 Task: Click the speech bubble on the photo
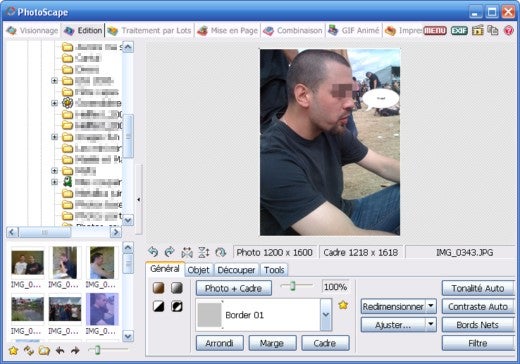coord(380,99)
